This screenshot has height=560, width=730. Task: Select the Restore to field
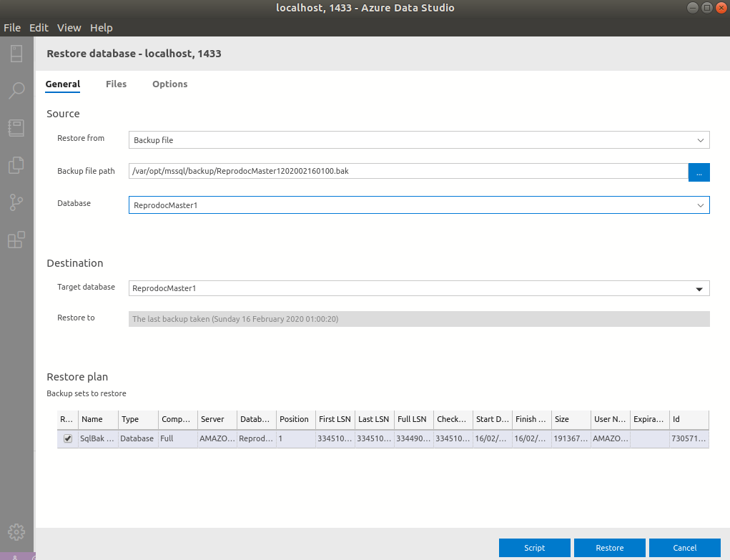click(x=419, y=318)
